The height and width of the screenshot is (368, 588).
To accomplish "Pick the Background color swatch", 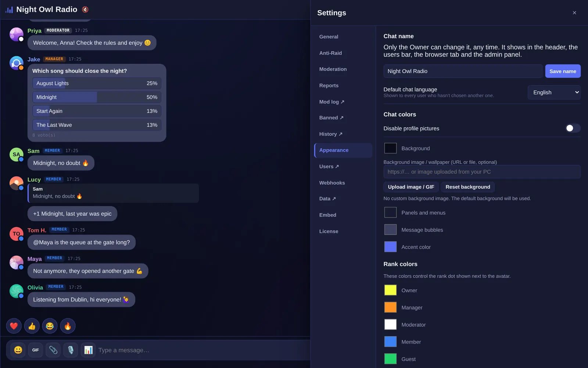I will (390, 148).
